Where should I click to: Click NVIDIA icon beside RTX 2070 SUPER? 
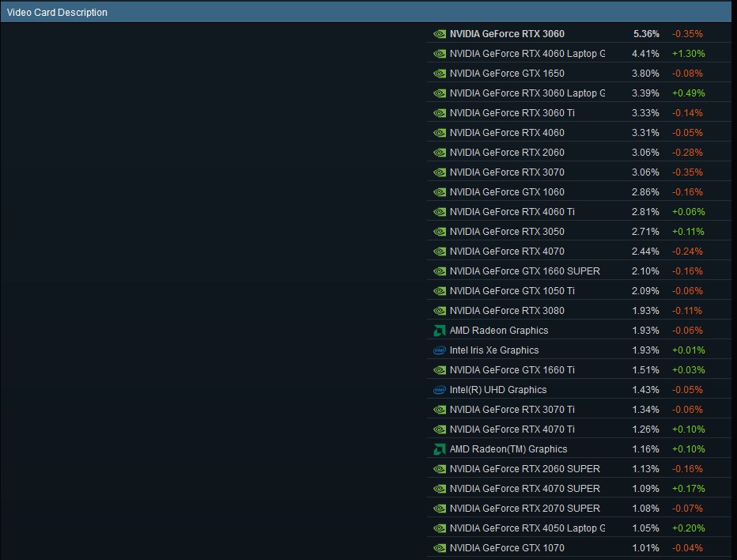pyautogui.click(x=440, y=509)
